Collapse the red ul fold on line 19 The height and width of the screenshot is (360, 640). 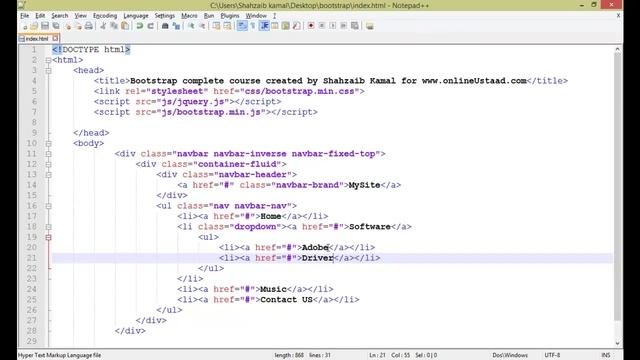[x=49, y=237]
